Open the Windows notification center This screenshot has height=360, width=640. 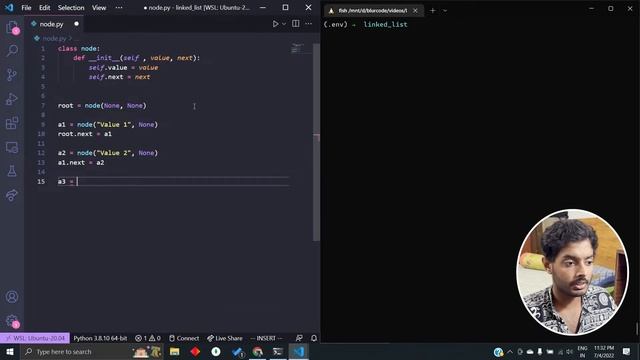click(627, 351)
